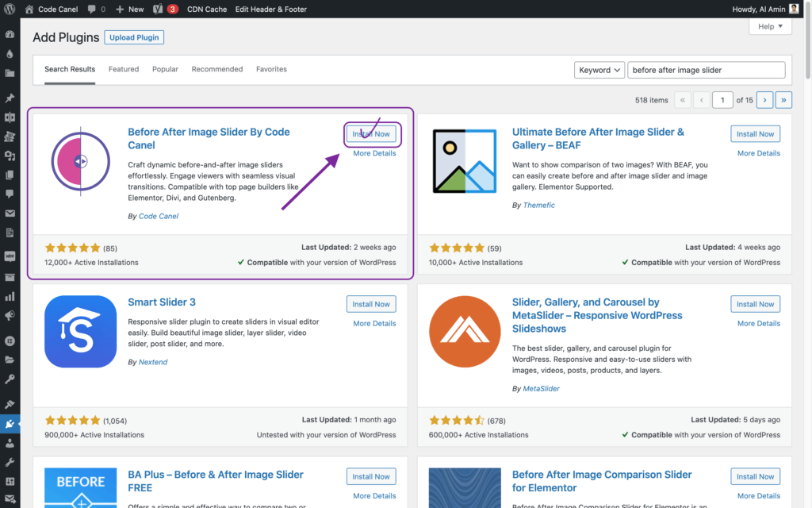Open Analytics bar chart icon in sidebar
The height and width of the screenshot is (508, 812).
pyautogui.click(x=10, y=296)
